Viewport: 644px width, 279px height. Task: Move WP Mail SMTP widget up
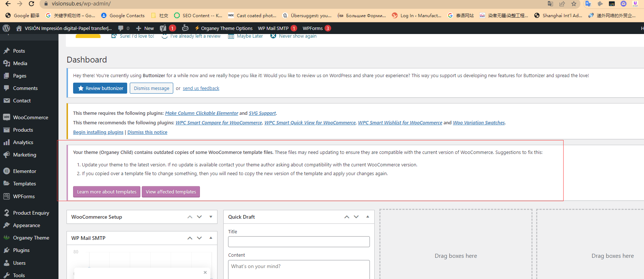(x=190, y=238)
